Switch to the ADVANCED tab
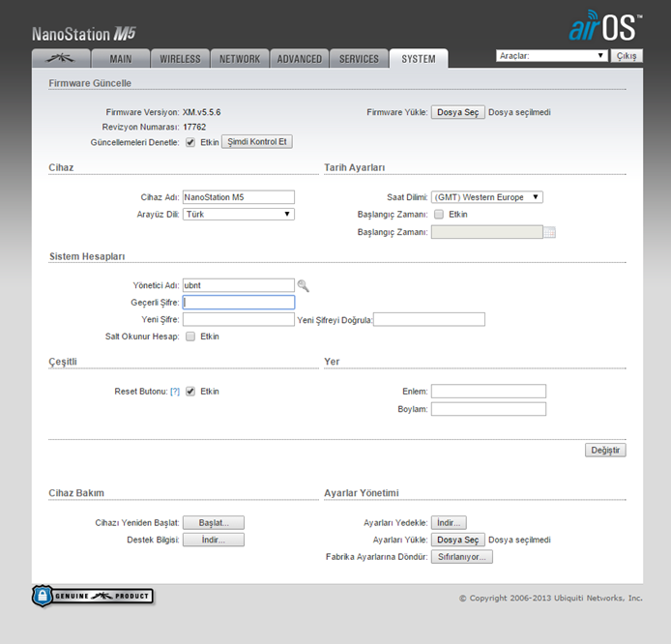The height and width of the screenshot is (644, 671). coord(299,59)
